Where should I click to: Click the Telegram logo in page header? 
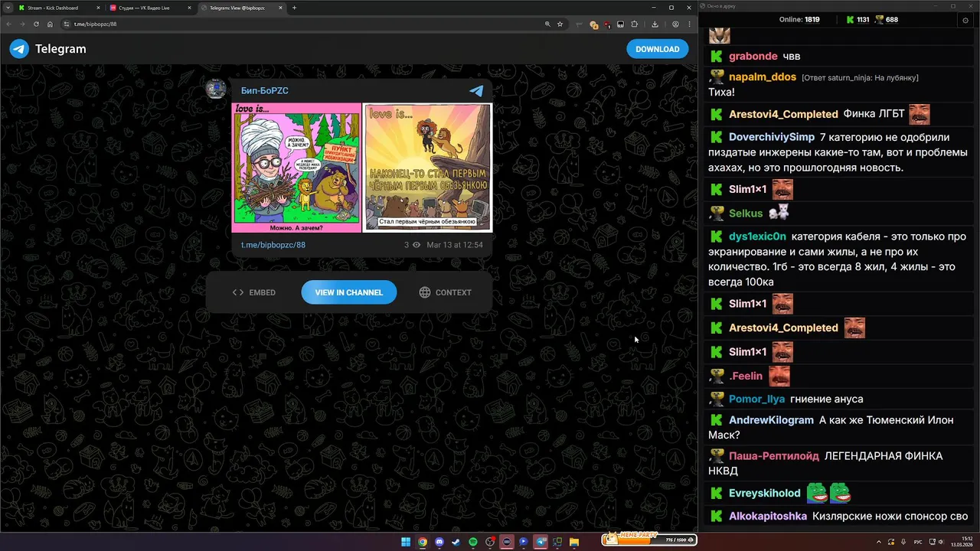click(19, 49)
